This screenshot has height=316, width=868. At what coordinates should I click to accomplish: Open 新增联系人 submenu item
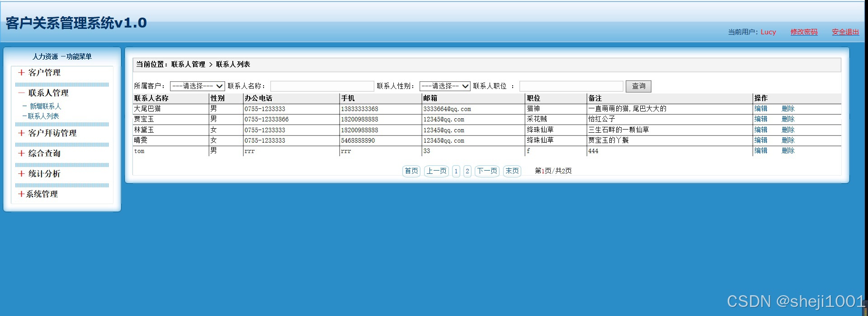tap(45, 106)
